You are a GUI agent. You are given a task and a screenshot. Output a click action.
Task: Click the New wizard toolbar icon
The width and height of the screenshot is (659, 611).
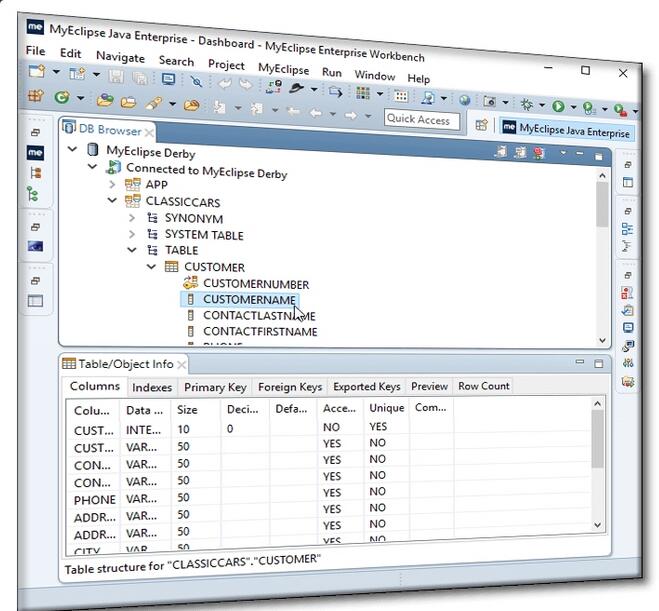tap(37, 71)
